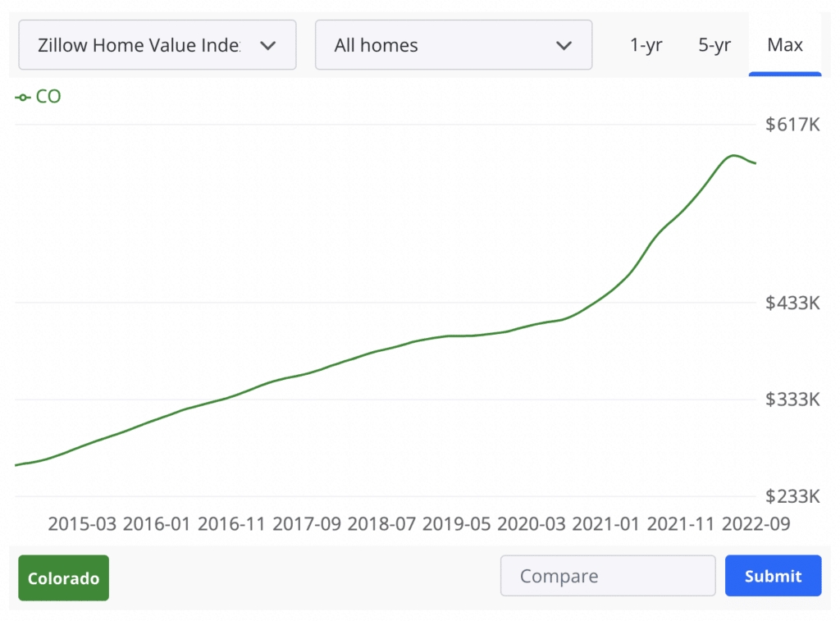The height and width of the screenshot is (621, 840).
Task: Click the 2021-11 date label
Action: click(x=681, y=524)
